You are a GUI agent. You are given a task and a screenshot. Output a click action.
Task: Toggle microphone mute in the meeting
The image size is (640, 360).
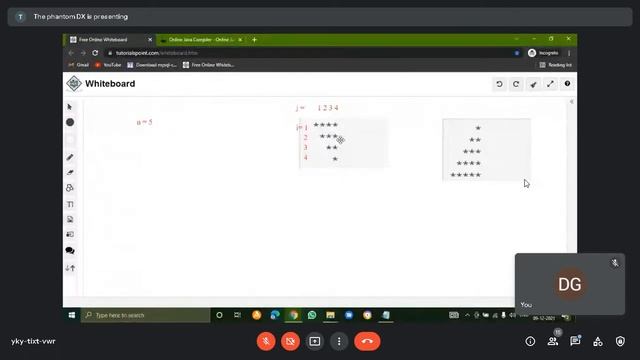(266, 341)
